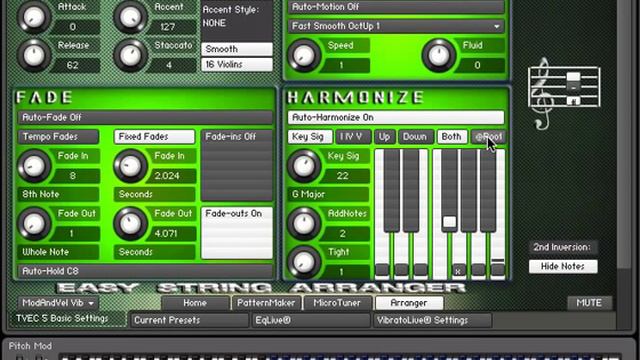Switch to the PatternMaker tab
The image size is (640, 360).
coord(266,303)
